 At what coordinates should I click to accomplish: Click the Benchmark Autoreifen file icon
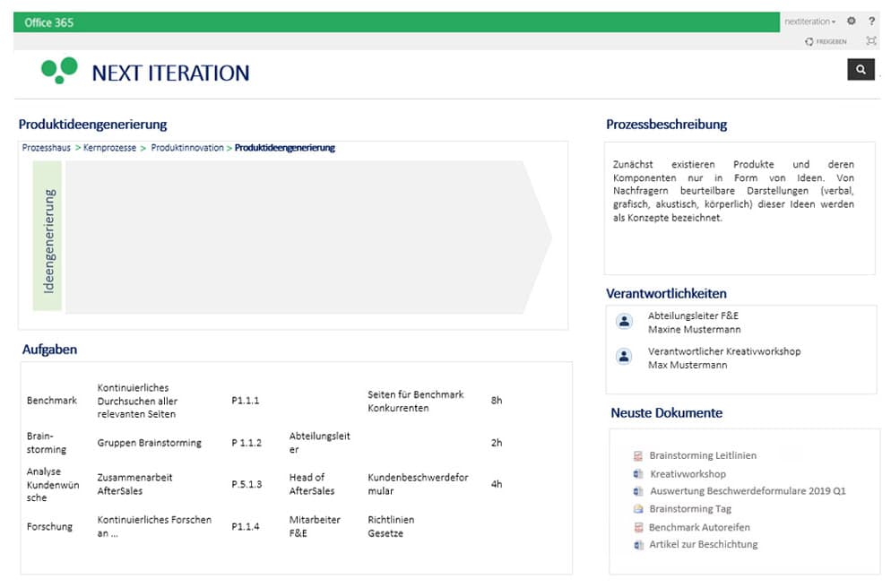[x=638, y=527]
